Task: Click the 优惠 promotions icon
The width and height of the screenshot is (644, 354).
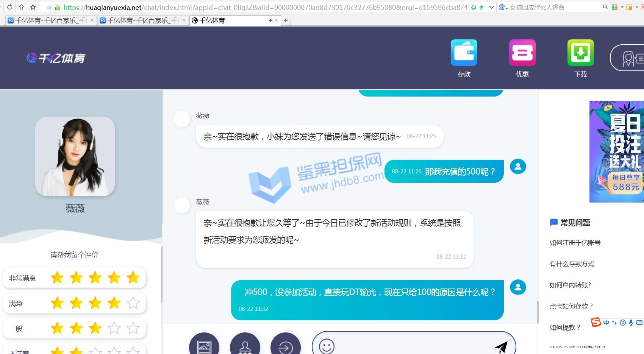Action: pos(522,53)
